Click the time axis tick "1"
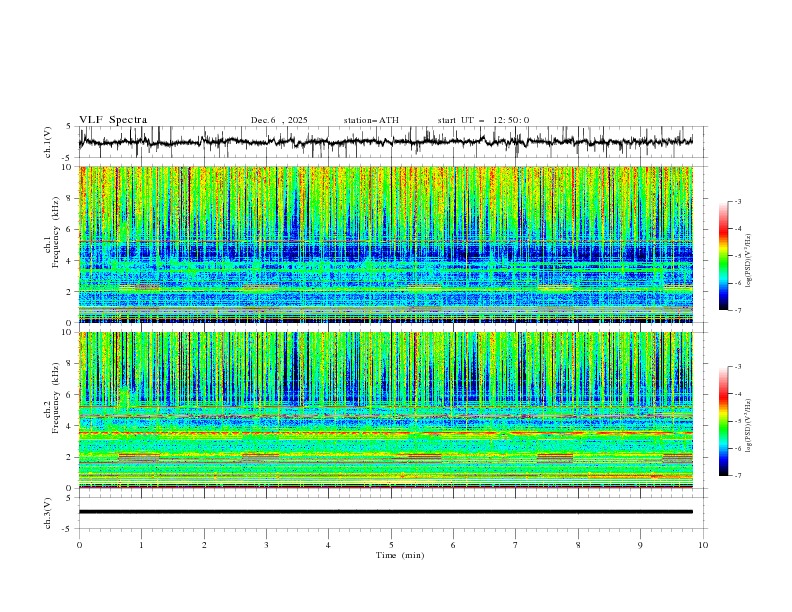The width and height of the screenshot is (792, 612). coord(141,545)
